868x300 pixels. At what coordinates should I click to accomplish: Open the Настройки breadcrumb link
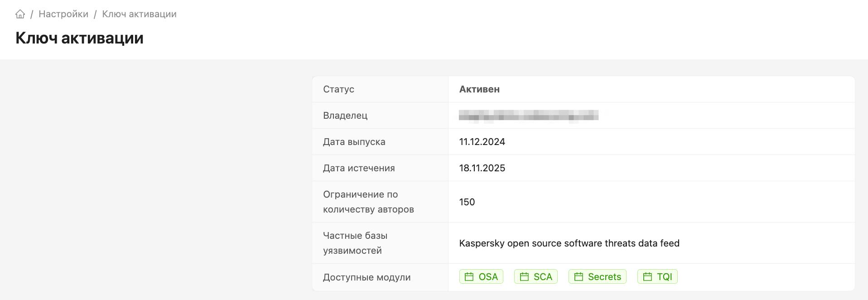[63, 14]
